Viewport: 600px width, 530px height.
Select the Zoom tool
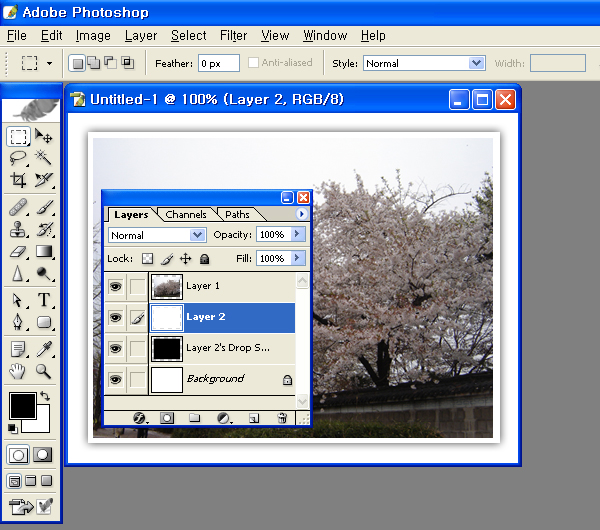[x=43, y=371]
